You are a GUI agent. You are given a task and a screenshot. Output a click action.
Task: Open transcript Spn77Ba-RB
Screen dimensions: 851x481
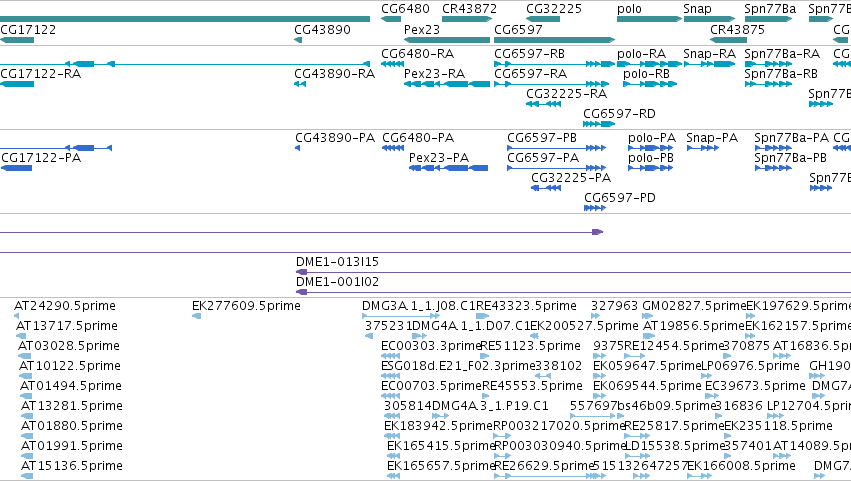[x=781, y=74]
